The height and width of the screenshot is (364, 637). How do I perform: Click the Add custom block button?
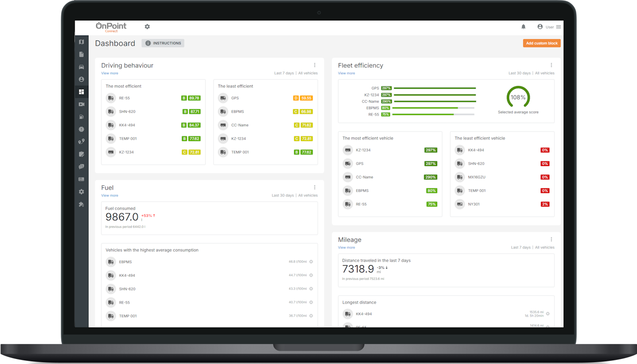[x=541, y=43]
